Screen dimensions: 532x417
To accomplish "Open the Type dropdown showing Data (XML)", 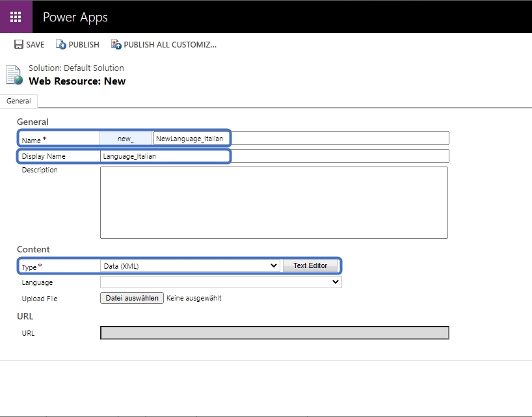I will (x=190, y=266).
